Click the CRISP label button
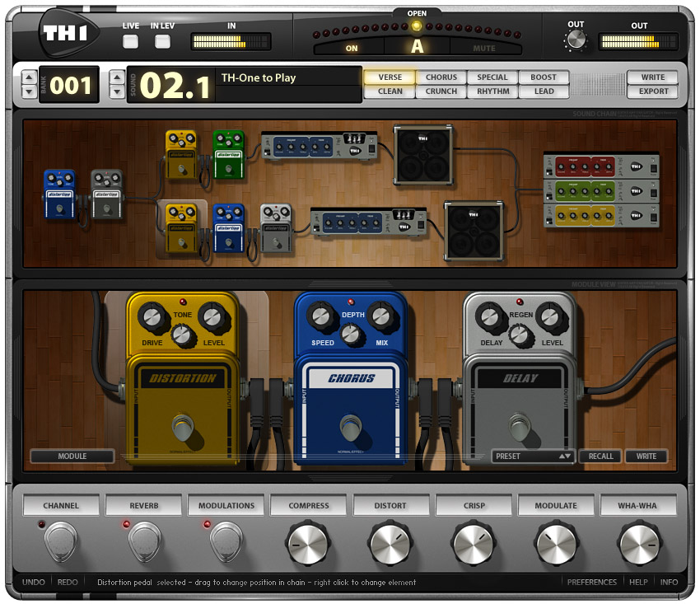700x604 pixels. [x=474, y=505]
